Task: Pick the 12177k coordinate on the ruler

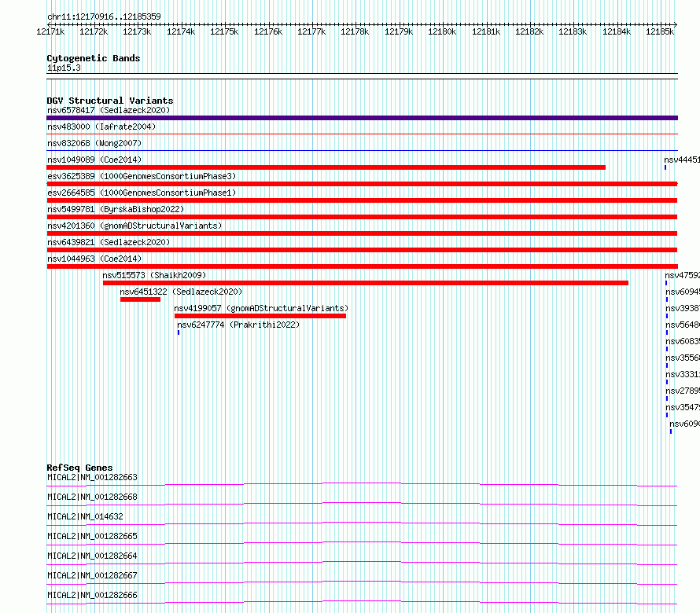Action: pos(311,31)
